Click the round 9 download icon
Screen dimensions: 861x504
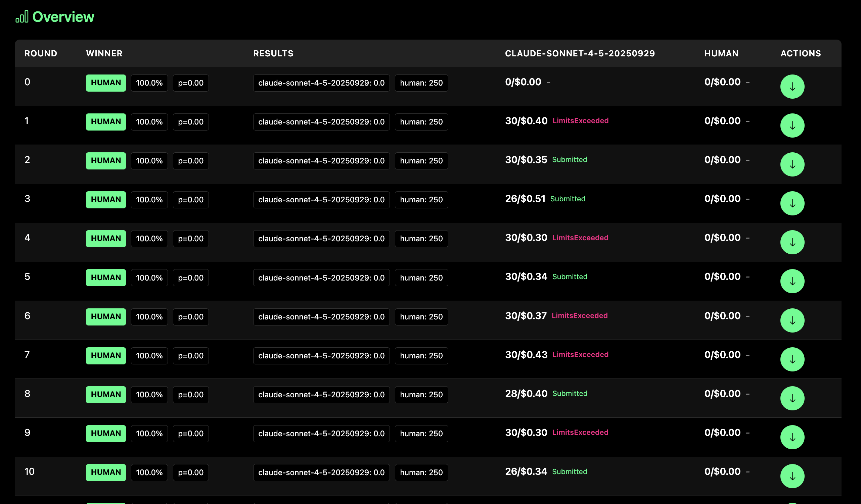pos(792,437)
